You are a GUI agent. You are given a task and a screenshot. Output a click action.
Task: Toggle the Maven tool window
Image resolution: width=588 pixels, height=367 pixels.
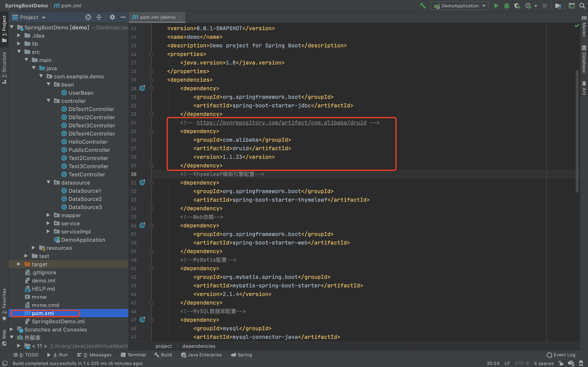(584, 27)
